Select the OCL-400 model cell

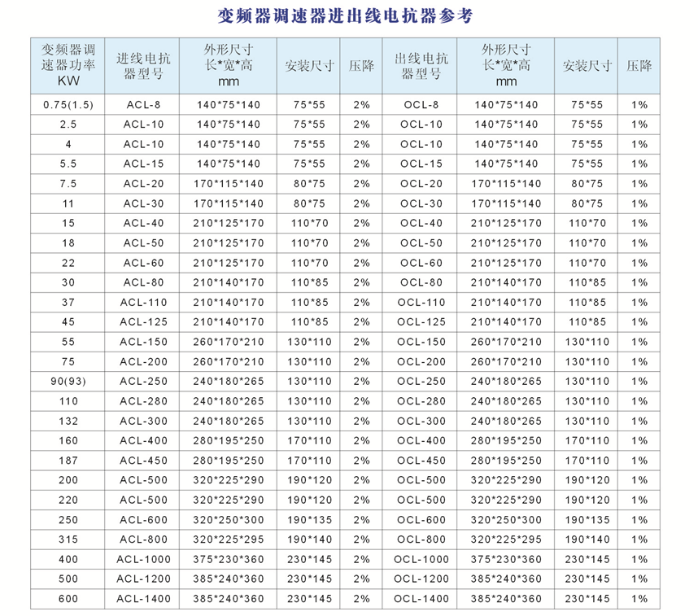421,440
